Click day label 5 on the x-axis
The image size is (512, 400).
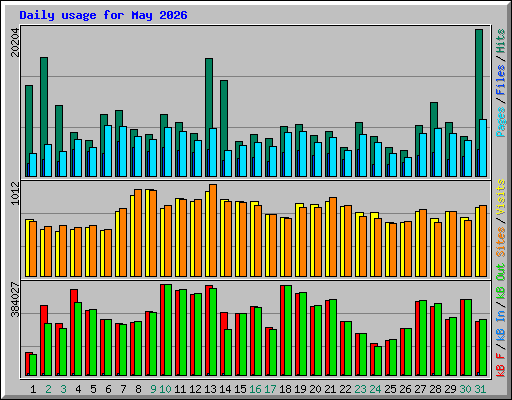click(x=93, y=389)
